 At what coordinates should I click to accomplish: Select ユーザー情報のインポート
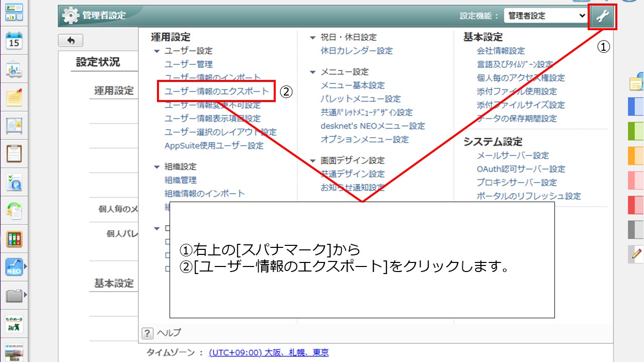(213, 78)
